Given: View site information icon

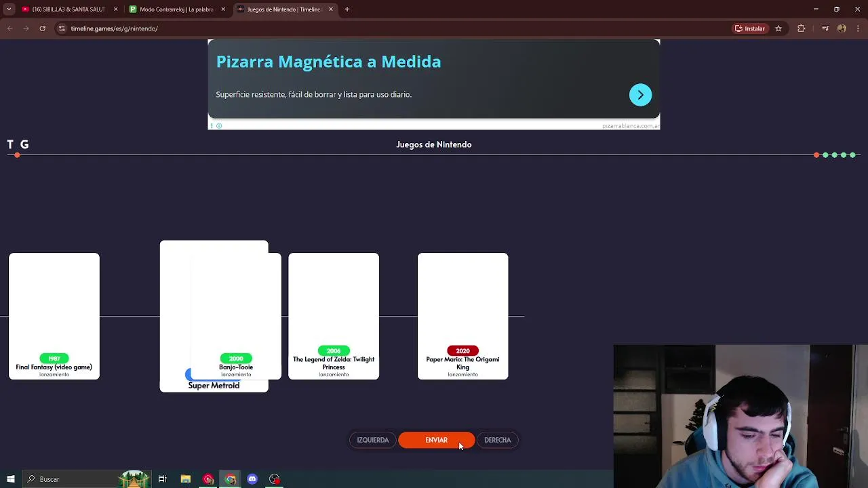Looking at the screenshot, I should (x=62, y=28).
